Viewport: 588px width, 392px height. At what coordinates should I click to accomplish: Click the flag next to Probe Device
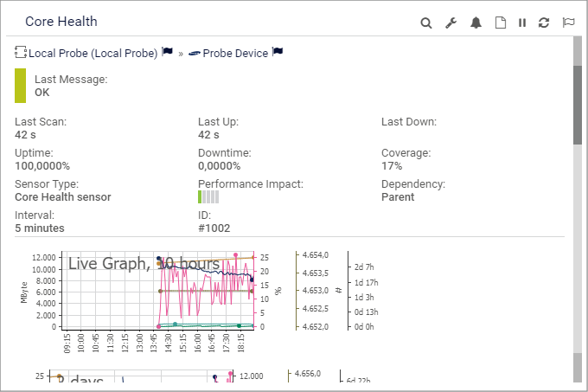coord(278,53)
